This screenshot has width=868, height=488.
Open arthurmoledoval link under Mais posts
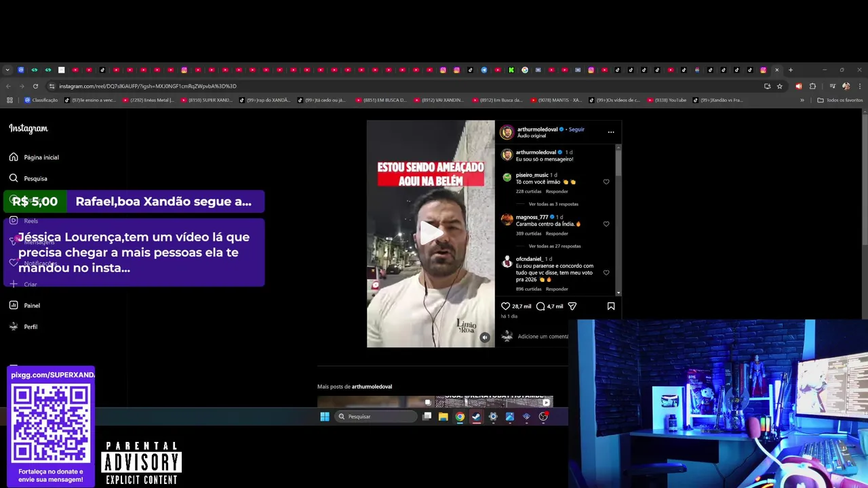click(x=372, y=386)
